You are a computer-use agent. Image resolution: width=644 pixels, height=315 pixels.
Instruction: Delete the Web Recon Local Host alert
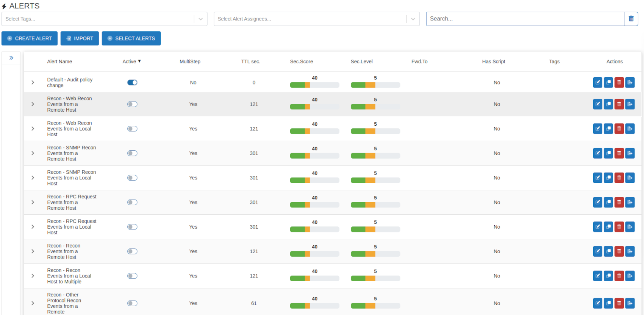pyautogui.click(x=619, y=129)
